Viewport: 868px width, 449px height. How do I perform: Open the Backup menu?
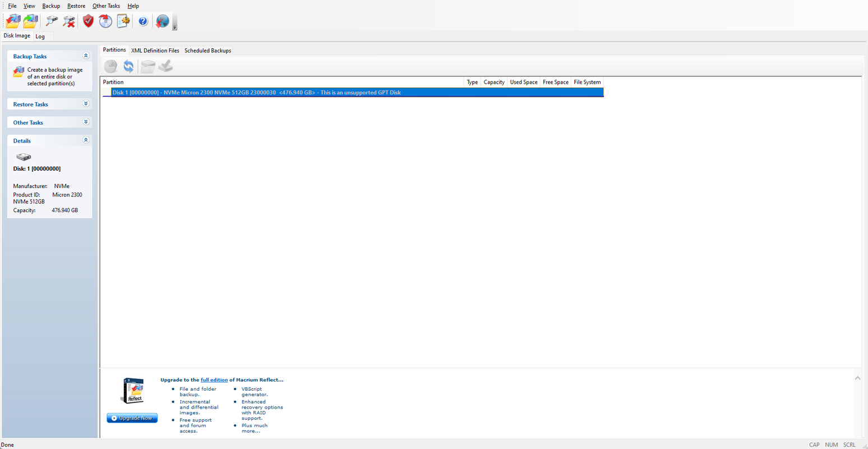click(x=51, y=6)
